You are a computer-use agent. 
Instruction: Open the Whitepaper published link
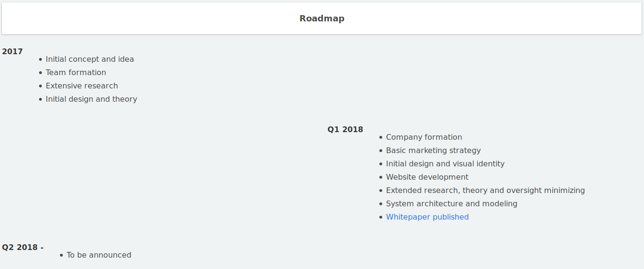427,217
